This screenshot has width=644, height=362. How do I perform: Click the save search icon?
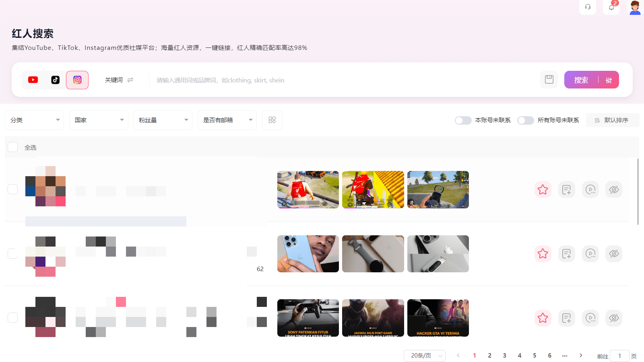[549, 80]
